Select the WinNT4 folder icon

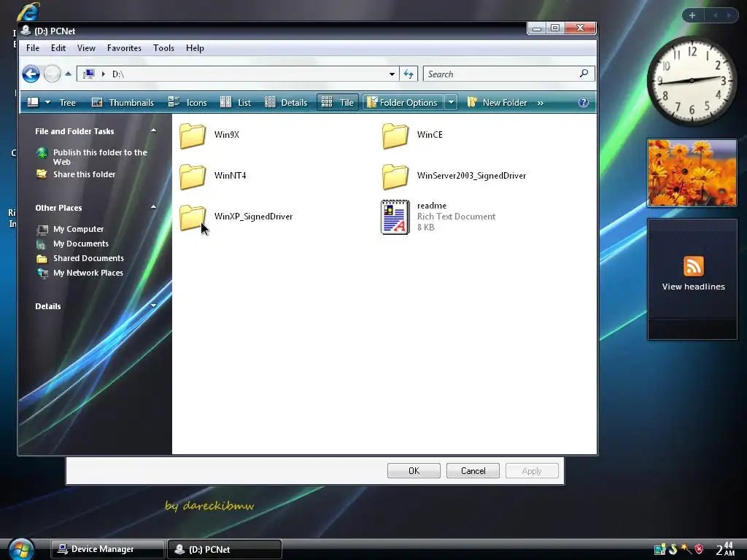[x=193, y=176]
